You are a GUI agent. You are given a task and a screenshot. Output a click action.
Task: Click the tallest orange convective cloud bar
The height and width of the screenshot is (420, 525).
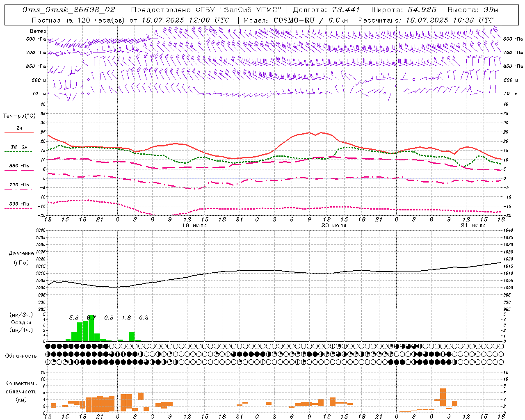[x=443, y=397]
